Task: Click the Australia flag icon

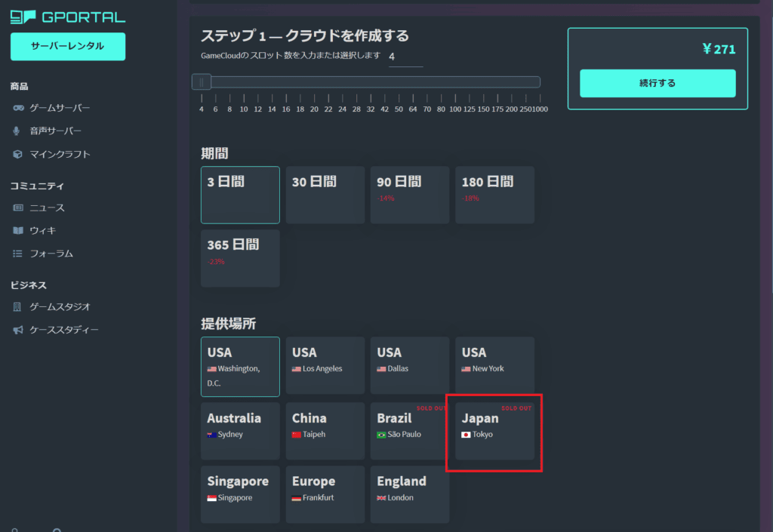Action: 211,435
